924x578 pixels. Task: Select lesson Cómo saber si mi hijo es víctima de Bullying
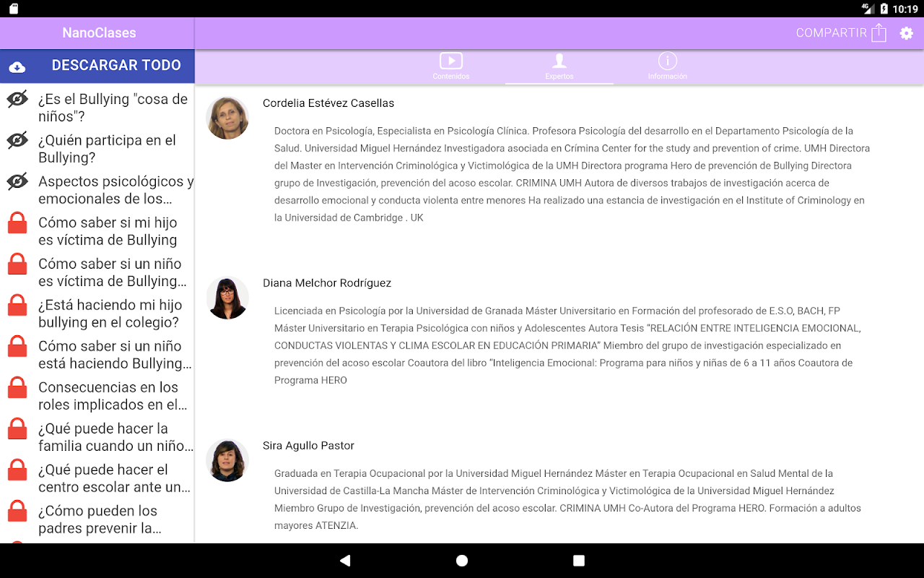(x=108, y=231)
